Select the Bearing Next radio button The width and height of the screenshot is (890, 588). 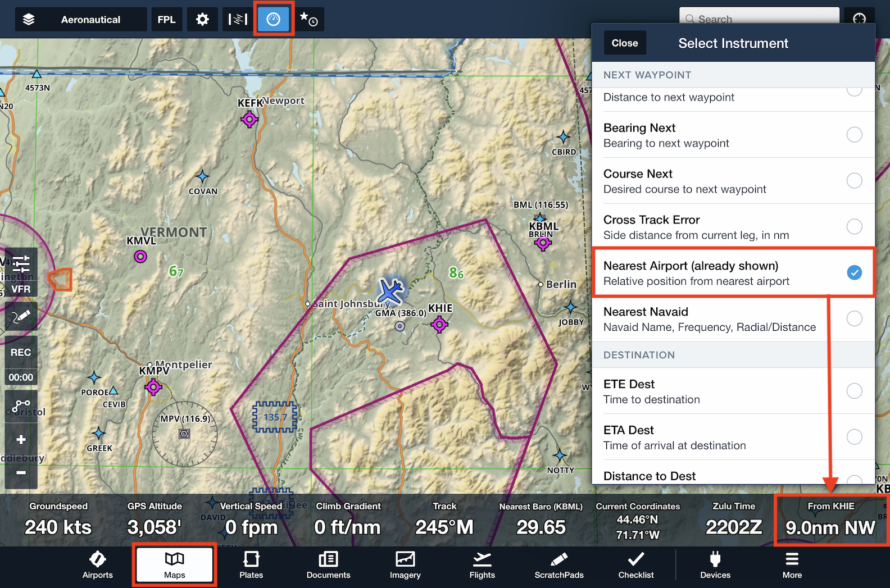(x=854, y=135)
